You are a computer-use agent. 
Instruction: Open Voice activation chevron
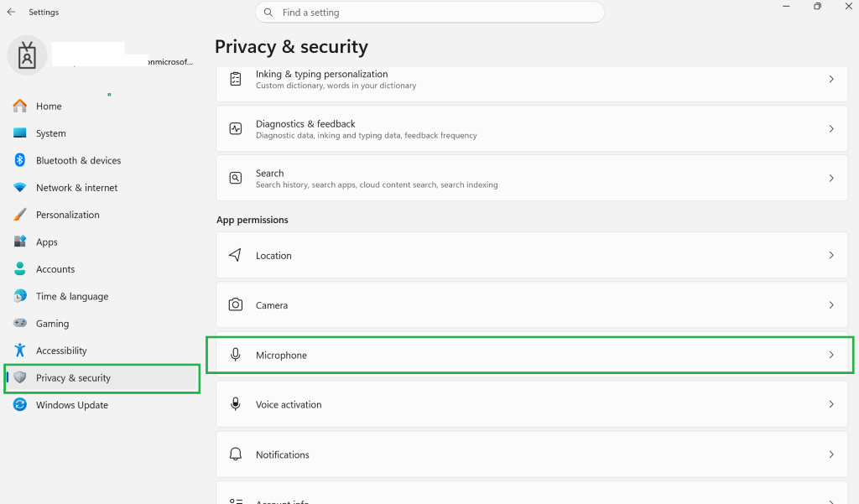point(831,404)
